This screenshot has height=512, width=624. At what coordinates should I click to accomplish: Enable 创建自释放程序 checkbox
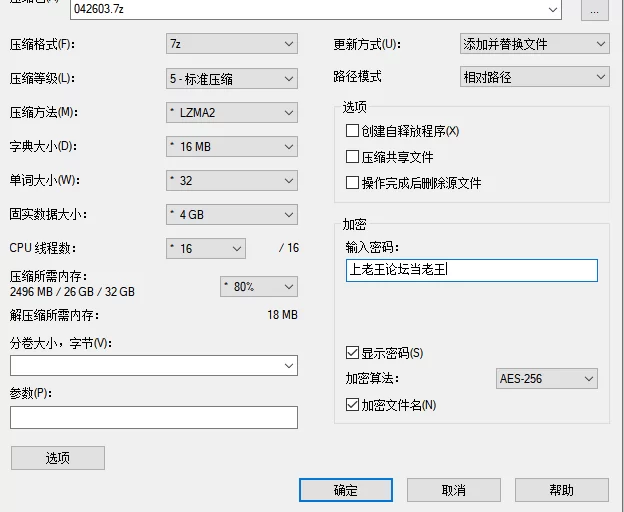[352, 131]
